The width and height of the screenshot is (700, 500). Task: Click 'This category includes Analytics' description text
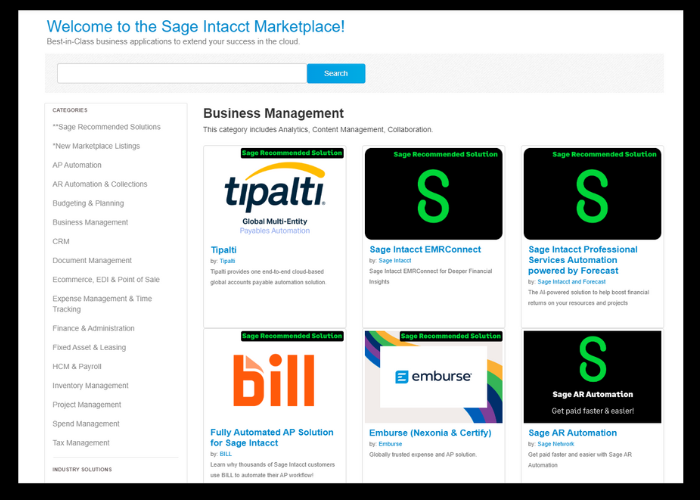pos(318,129)
